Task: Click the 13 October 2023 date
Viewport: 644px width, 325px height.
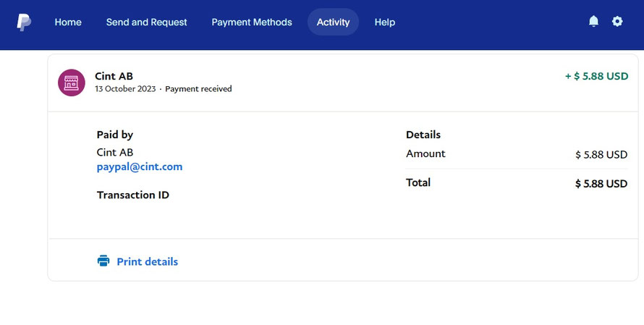Action: [x=125, y=89]
